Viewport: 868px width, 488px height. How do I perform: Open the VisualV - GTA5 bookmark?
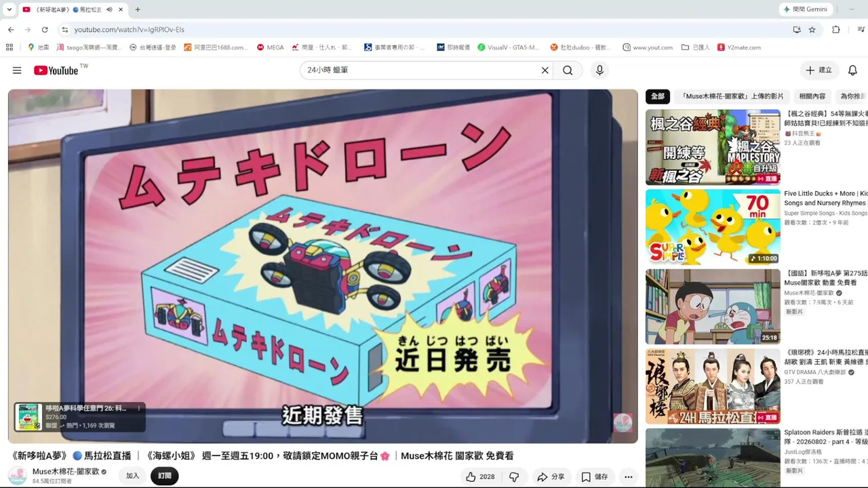[x=508, y=47]
